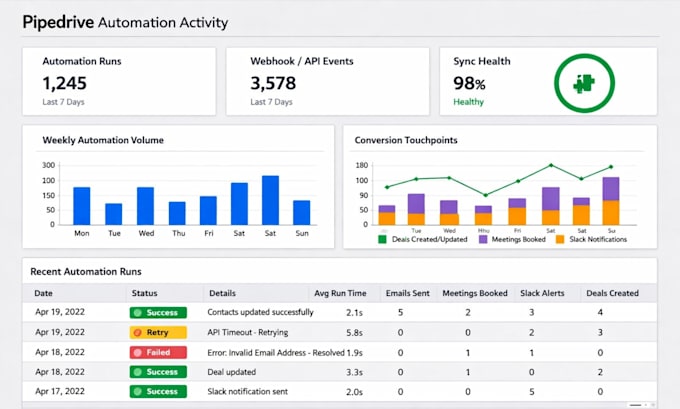The width and height of the screenshot is (680, 409).
Task: Click the green Sync Health puzzle icon
Action: coord(584,83)
